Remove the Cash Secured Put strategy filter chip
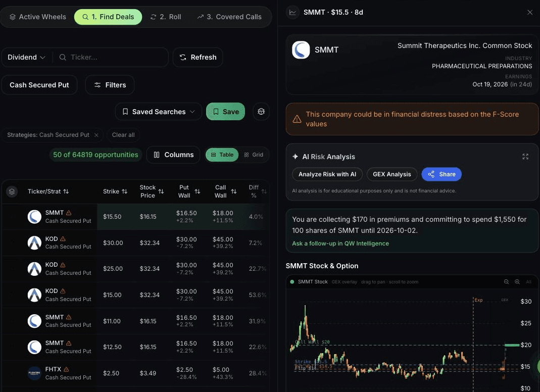The image size is (540, 392). pos(96,135)
